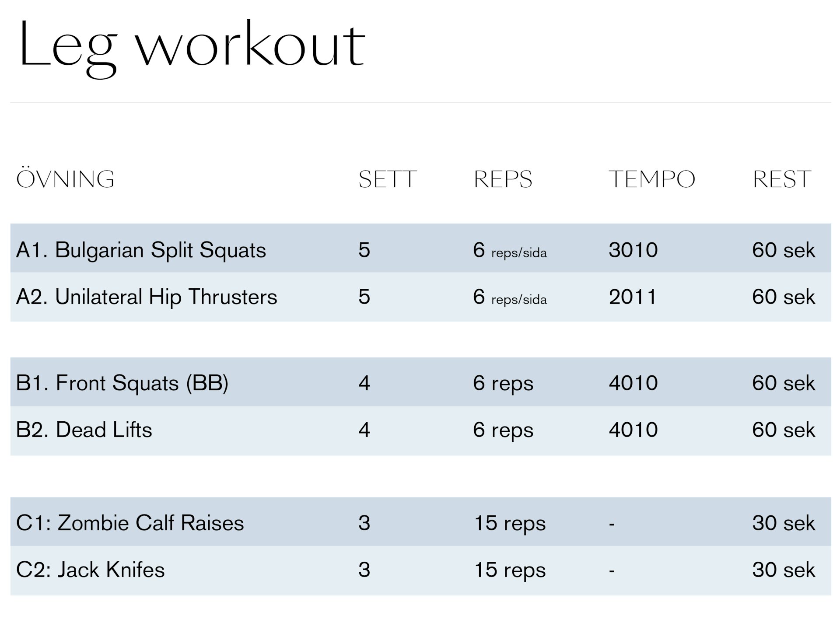This screenshot has width=840, height=630.
Task: Select Bulgarian Split Squats 60 sek rest
Action: pos(784,250)
